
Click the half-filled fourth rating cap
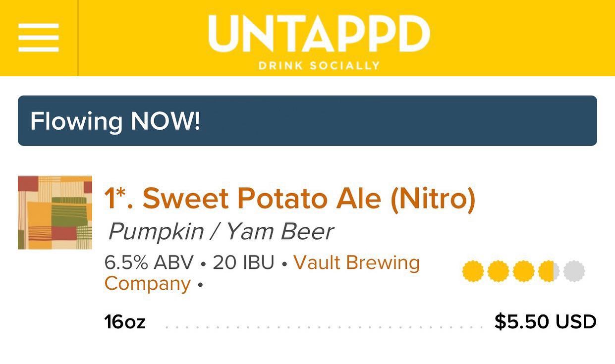tap(549, 271)
